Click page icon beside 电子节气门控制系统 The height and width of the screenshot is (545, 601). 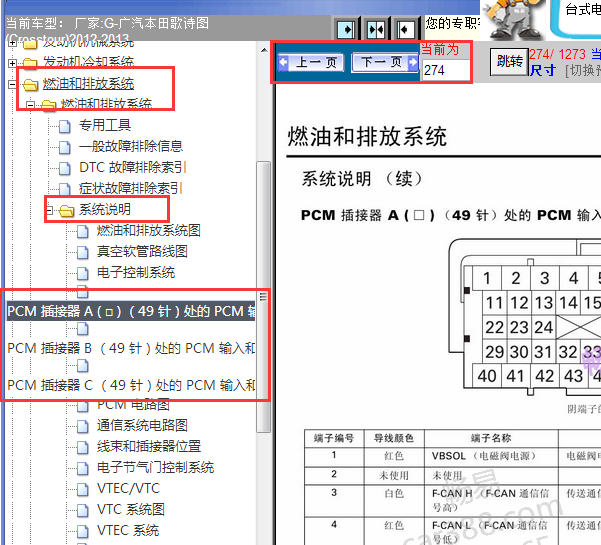(83, 468)
